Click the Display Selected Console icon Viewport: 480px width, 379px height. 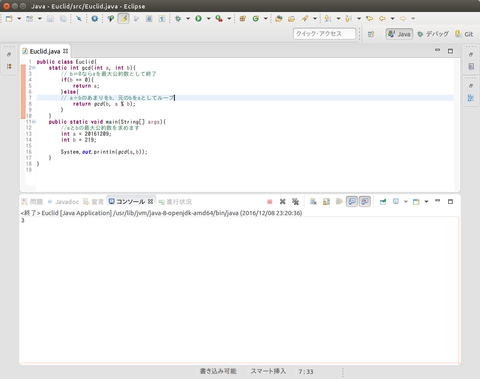tap(396, 201)
